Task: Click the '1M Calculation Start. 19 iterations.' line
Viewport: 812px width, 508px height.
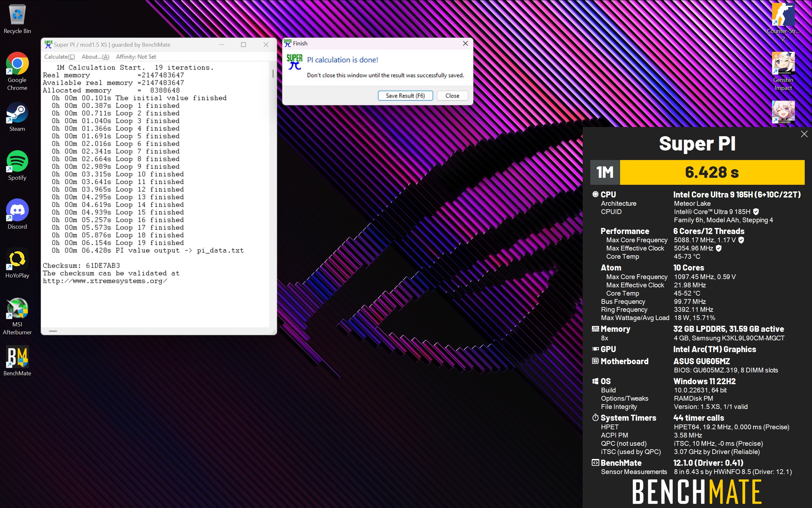Action: [135, 67]
